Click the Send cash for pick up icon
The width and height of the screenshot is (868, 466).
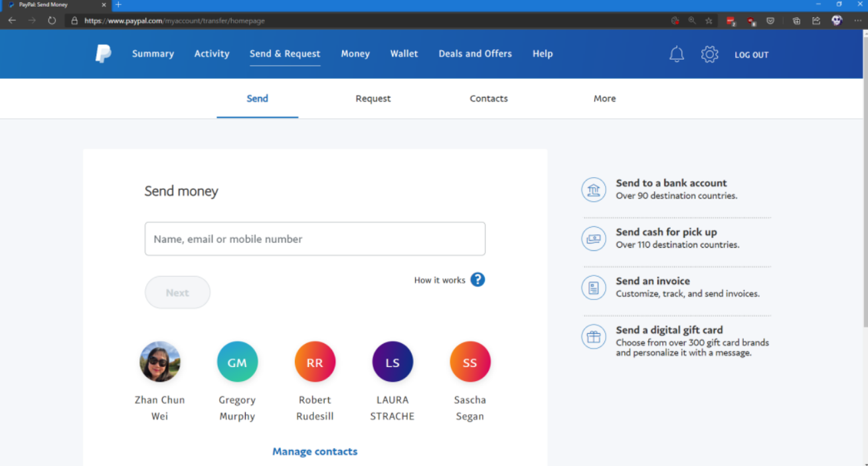594,238
